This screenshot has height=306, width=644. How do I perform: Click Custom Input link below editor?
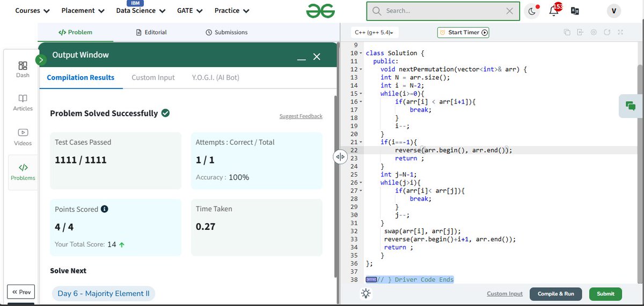point(504,294)
